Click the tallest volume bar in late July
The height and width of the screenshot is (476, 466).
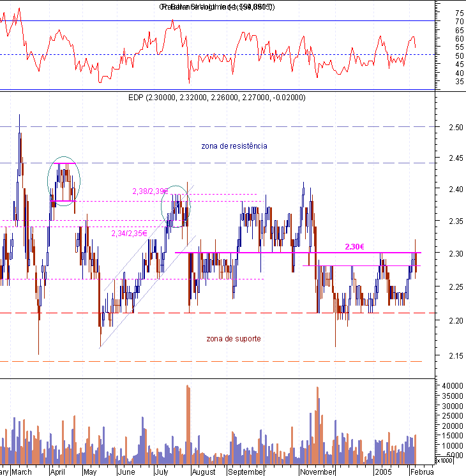click(x=188, y=424)
